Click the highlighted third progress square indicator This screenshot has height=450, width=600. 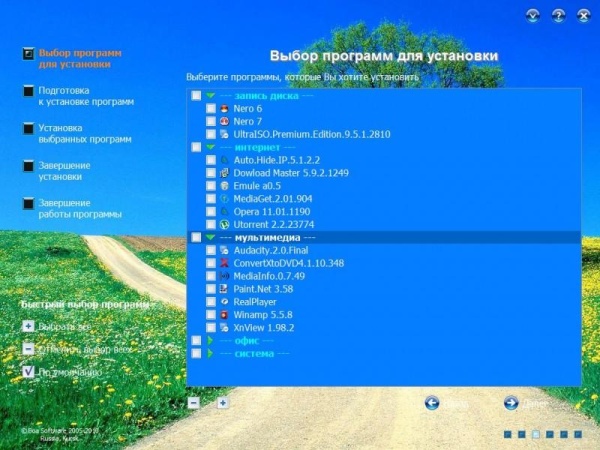[536, 434]
